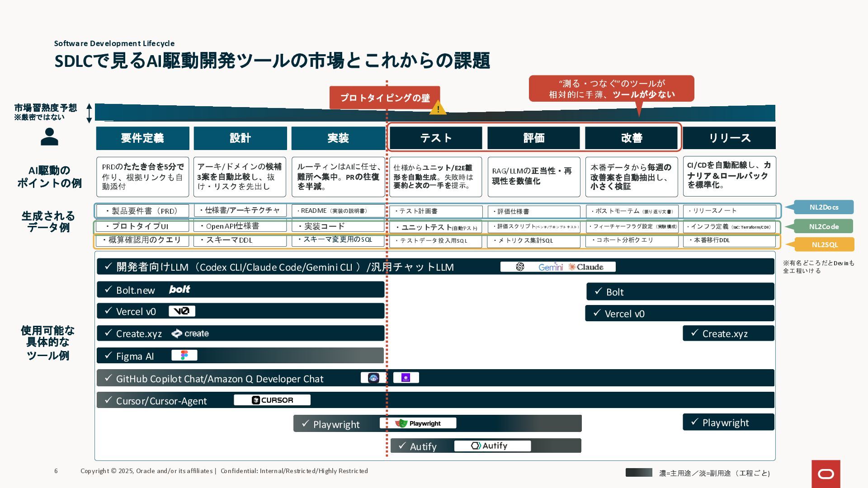Click the 本番移行DDL cell
The height and width of the screenshot is (488, 868).
729,240
